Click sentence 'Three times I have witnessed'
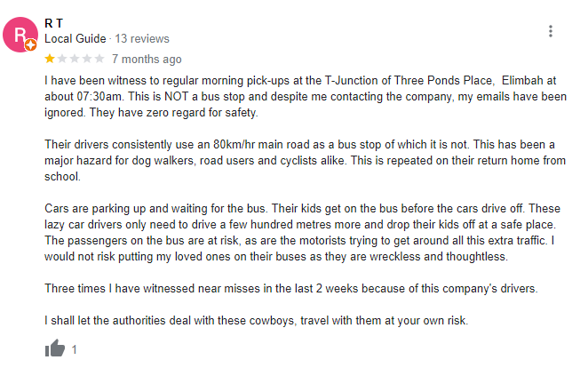 click(291, 288)
